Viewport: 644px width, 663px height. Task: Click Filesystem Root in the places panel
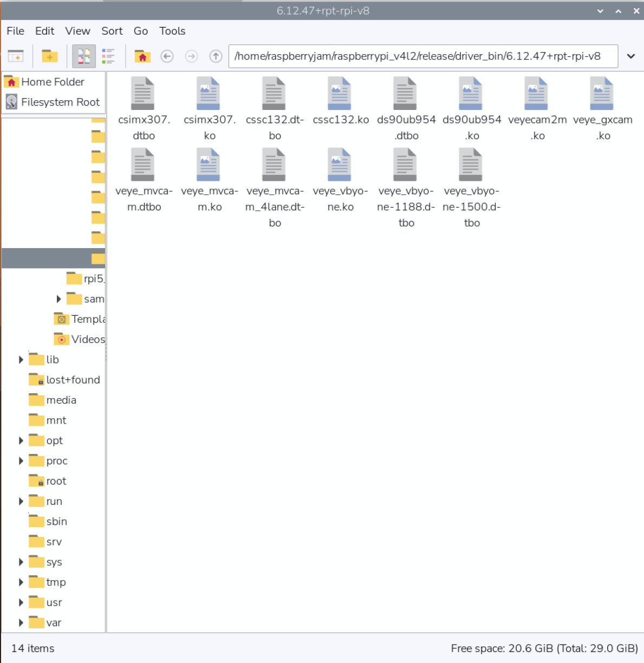pyautogui.click(x=60, y=102)
